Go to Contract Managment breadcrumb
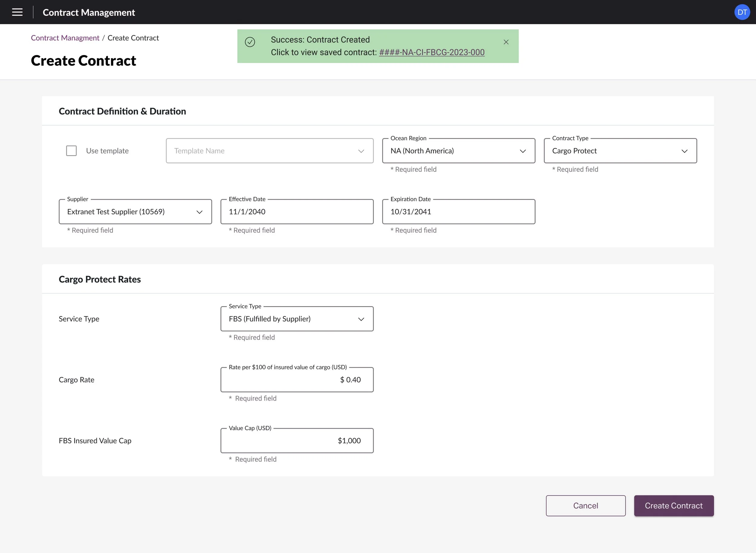 tap(65, 38)
